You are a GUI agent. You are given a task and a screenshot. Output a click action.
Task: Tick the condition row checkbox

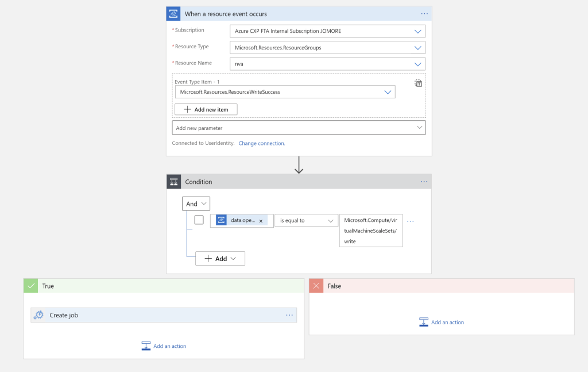[x=199, y=220]
